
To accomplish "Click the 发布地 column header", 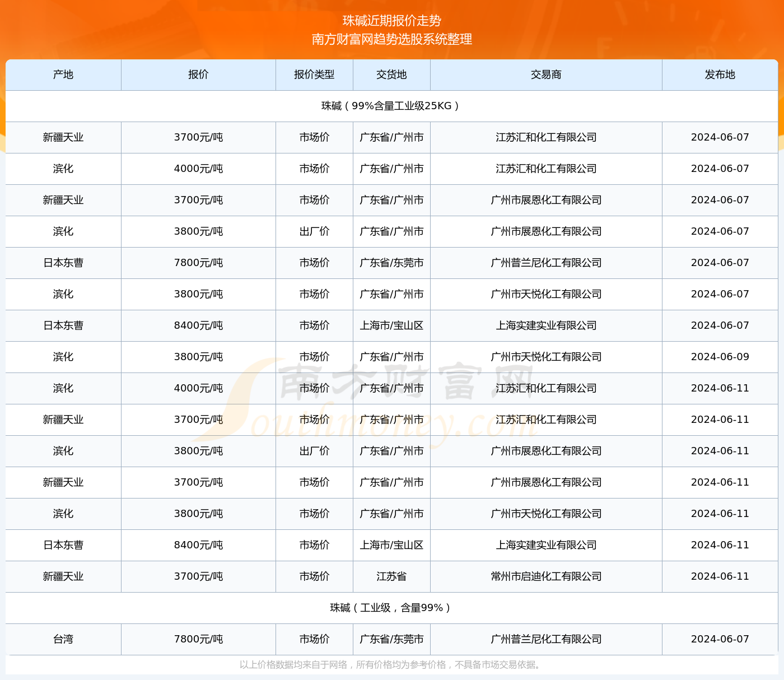I will 720,74.
